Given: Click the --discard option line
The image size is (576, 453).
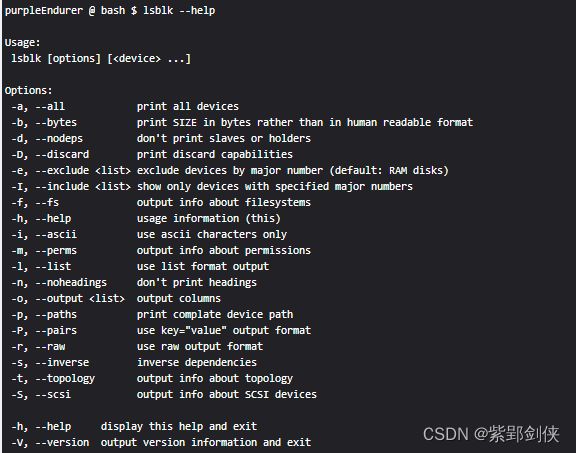Looking at the screenshot, I should [x=152, y=154].
